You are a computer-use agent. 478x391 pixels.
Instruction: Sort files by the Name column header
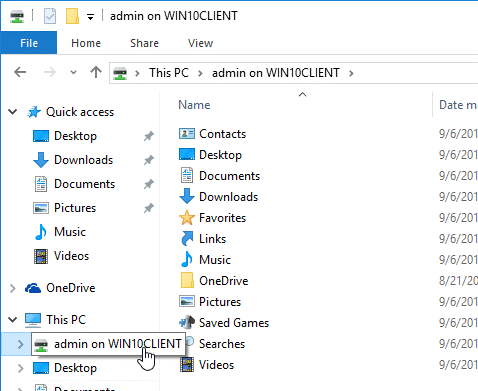click(x=194, y=105)
